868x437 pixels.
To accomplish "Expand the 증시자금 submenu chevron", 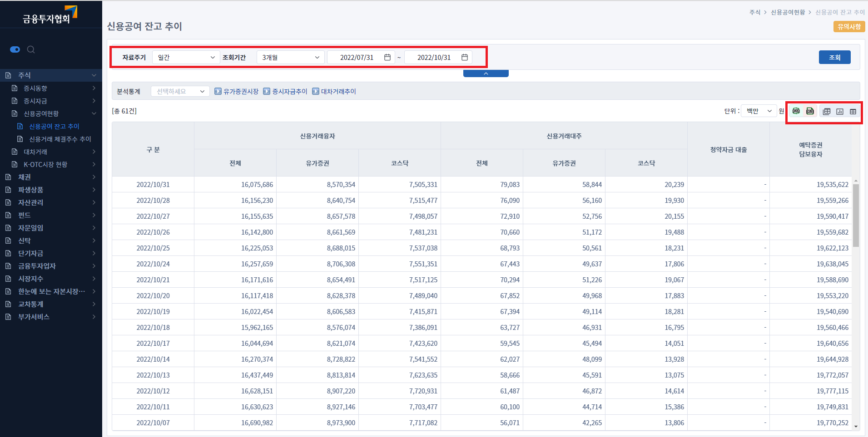I will click(x=94, y=101).
